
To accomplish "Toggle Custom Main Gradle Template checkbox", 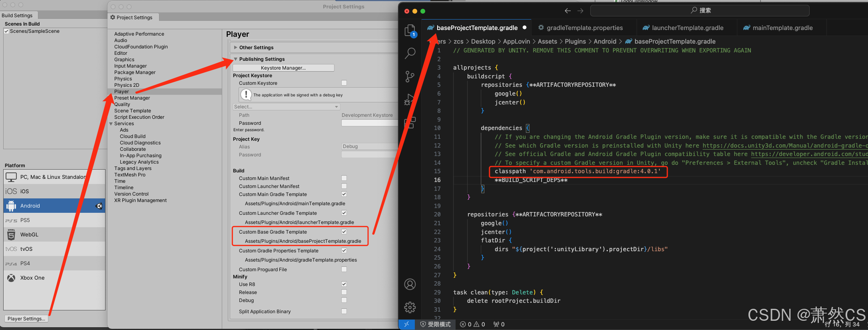I will [x=344, y=194].
